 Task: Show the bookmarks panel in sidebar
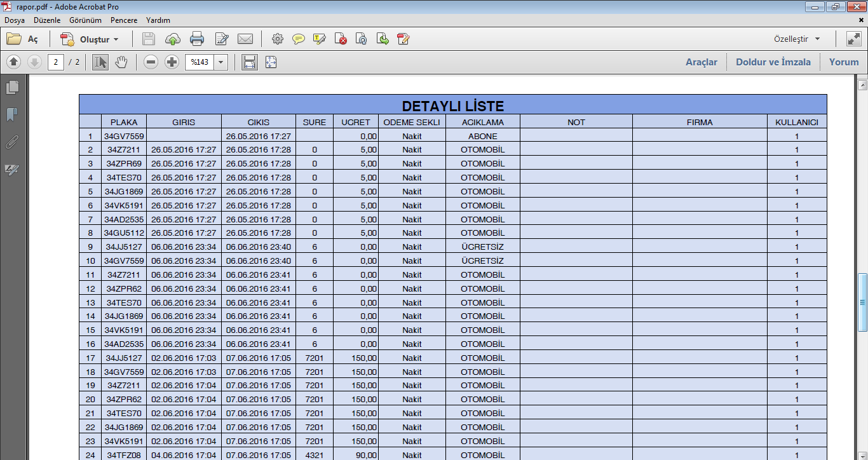pos(12,115)
